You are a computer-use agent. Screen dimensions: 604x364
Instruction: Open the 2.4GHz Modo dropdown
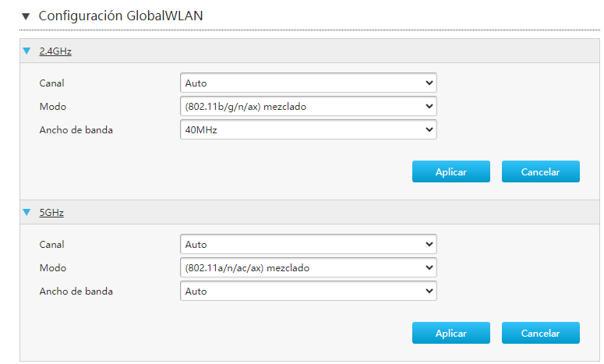tap(308, 106)
